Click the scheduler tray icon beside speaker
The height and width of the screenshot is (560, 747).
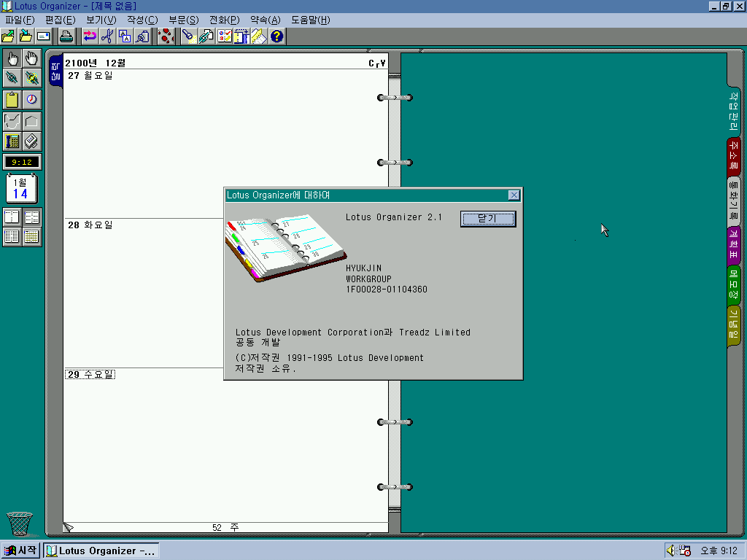pos(684,551)
